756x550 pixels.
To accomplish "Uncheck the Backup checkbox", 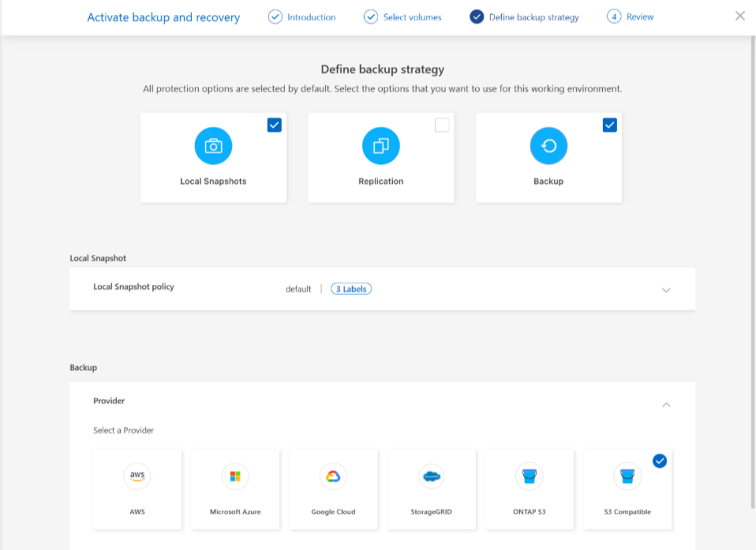I will pos(609,125).
